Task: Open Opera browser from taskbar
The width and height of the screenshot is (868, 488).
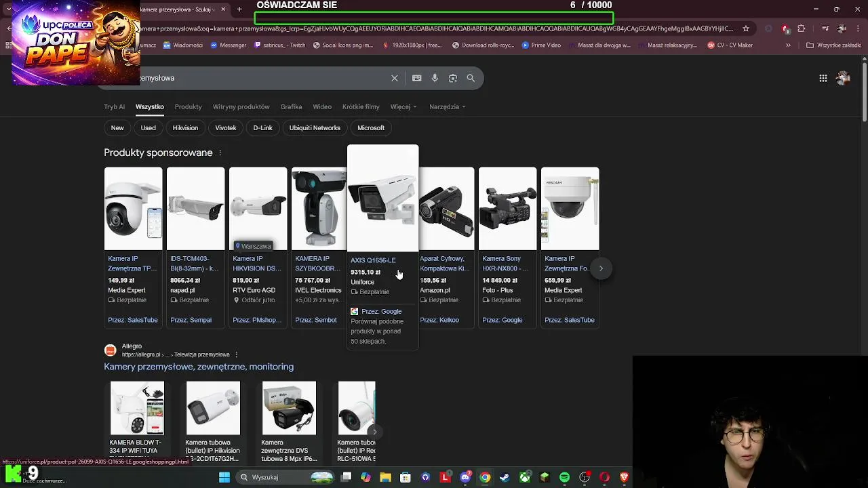Action: pos(604,477)
